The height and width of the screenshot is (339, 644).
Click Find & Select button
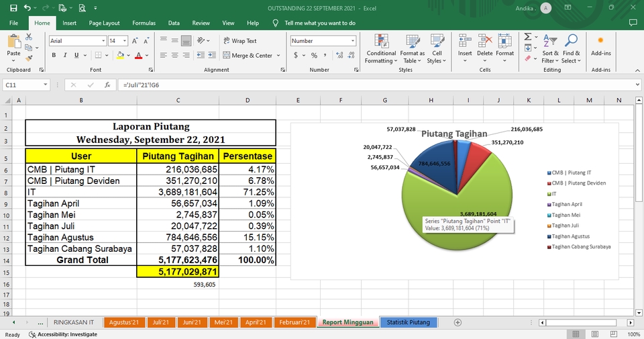(572, 49)
